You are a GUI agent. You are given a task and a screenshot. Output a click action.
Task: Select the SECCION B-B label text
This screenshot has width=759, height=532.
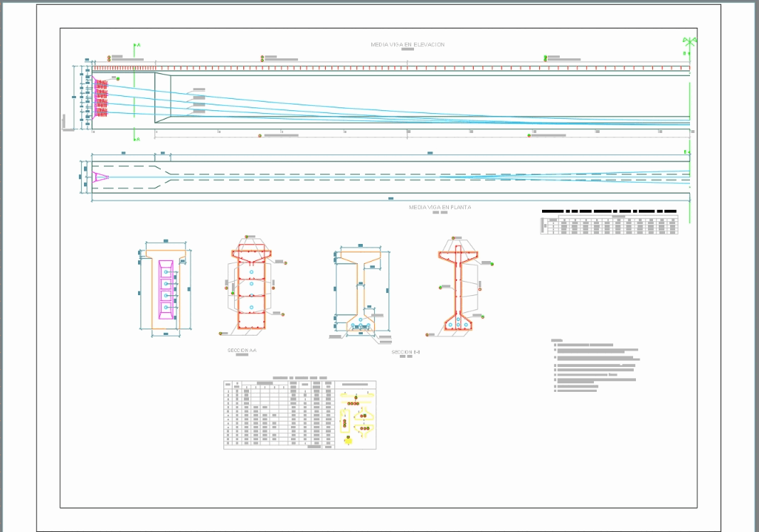[x=406, y=352]
